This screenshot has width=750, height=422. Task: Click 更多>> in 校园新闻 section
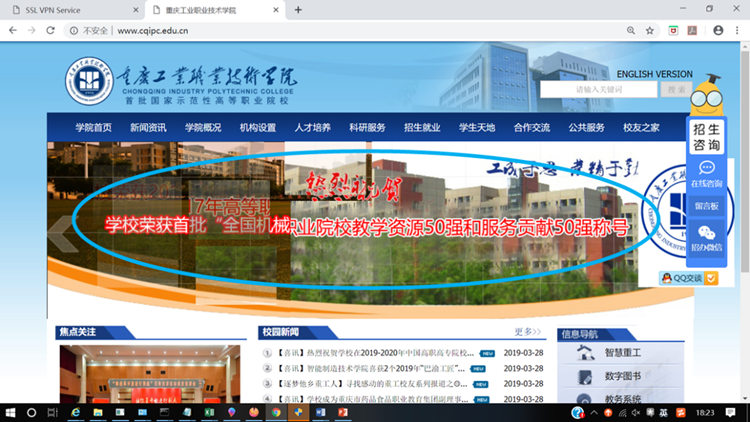(x=528, y=332)
